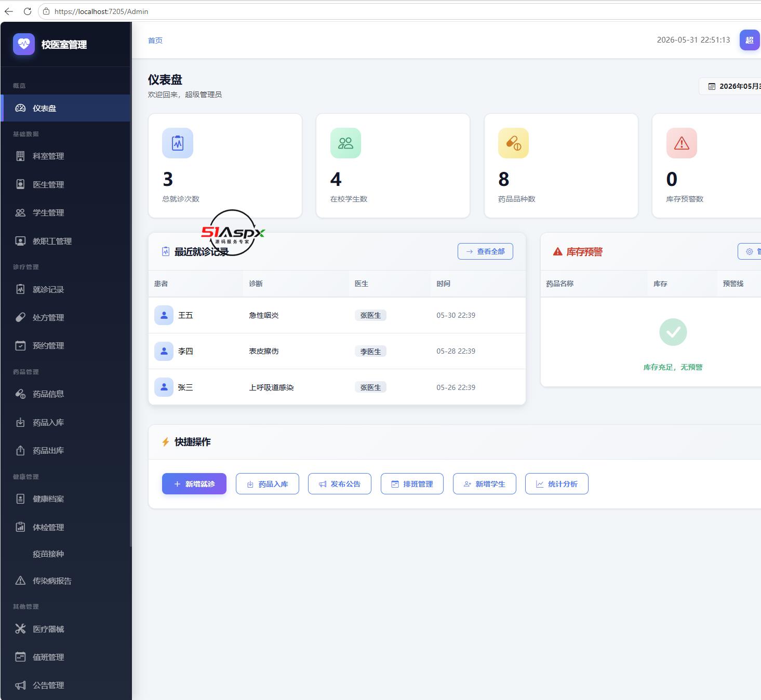Screen dimensions: 761x700
Task: Click the date badge 2026年05月
Action: click(730, 86)
